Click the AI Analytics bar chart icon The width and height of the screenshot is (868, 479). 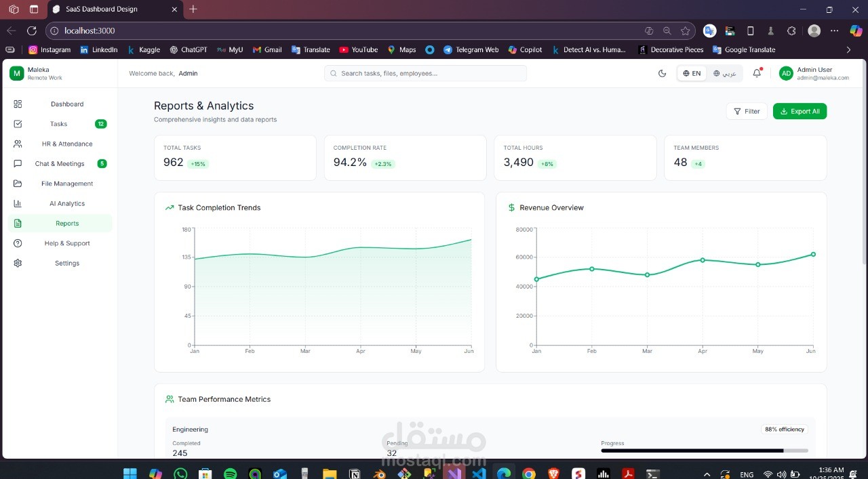(18, 203)
